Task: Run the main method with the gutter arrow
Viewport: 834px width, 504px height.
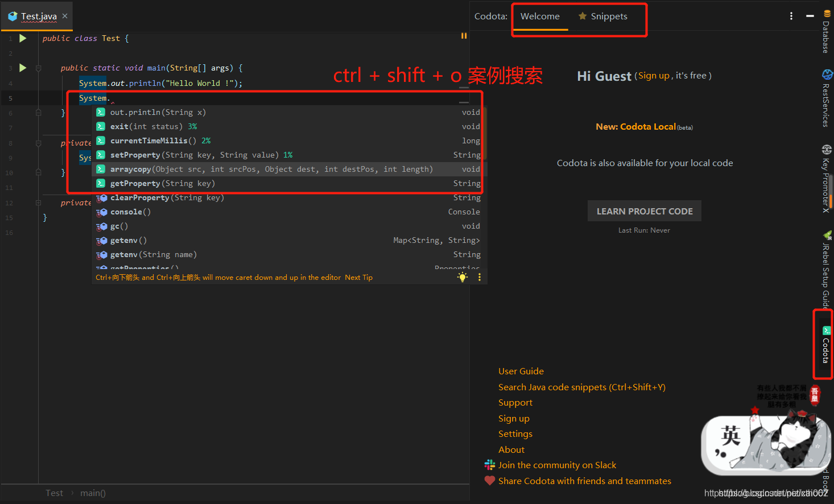Action: (23, 68)
